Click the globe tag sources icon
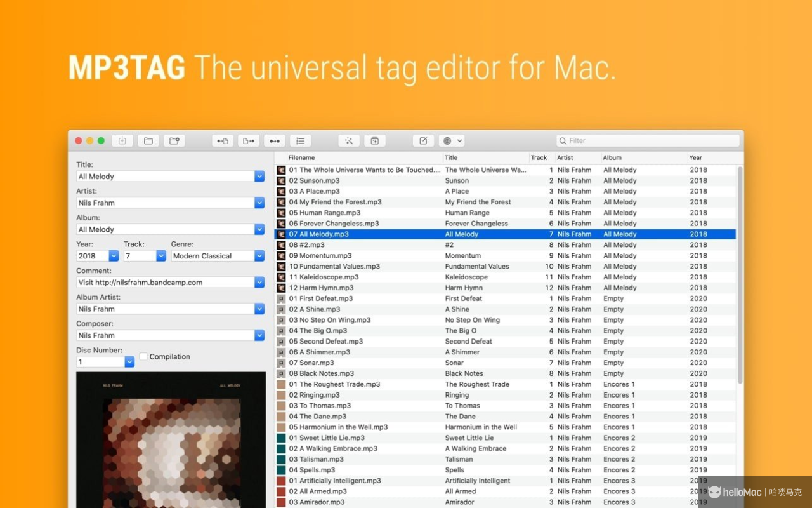The image size is (812, 508). pyautogui.click(x=447, y=140)
